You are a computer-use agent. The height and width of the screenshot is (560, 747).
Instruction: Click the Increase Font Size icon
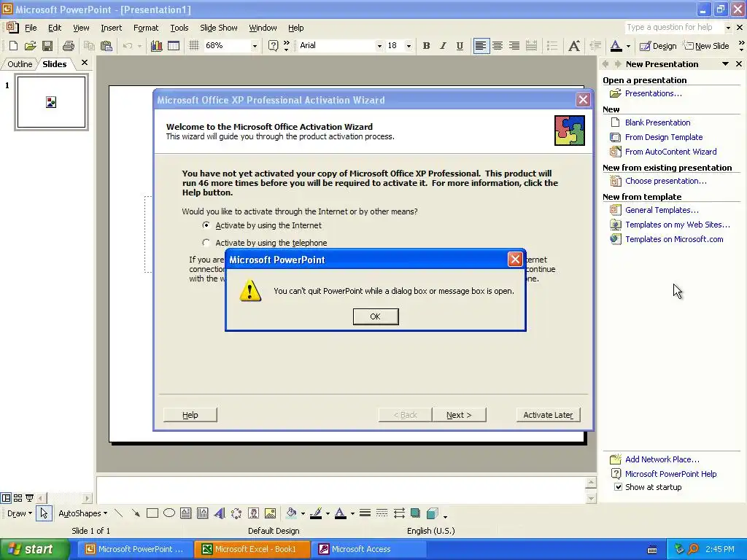click(x=574, y=46)
